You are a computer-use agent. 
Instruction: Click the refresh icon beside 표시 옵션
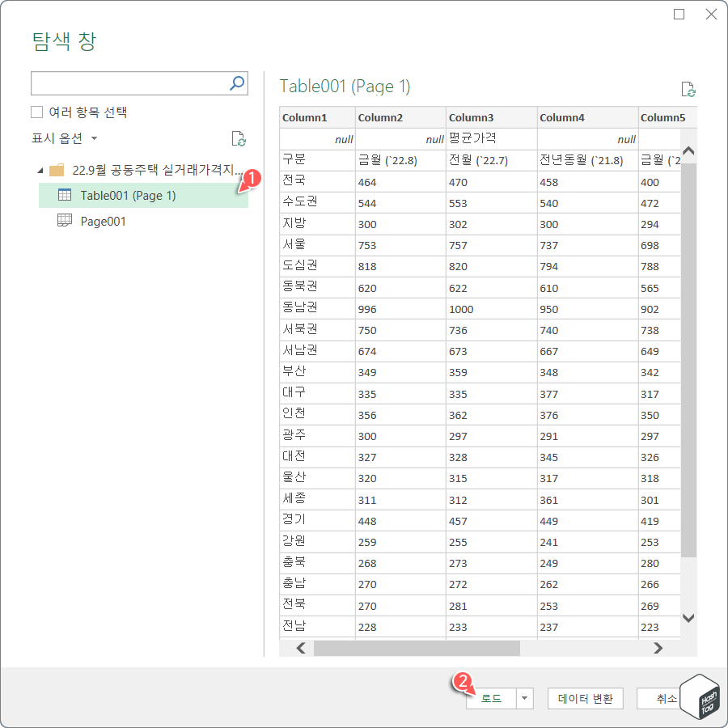point(239,138)
